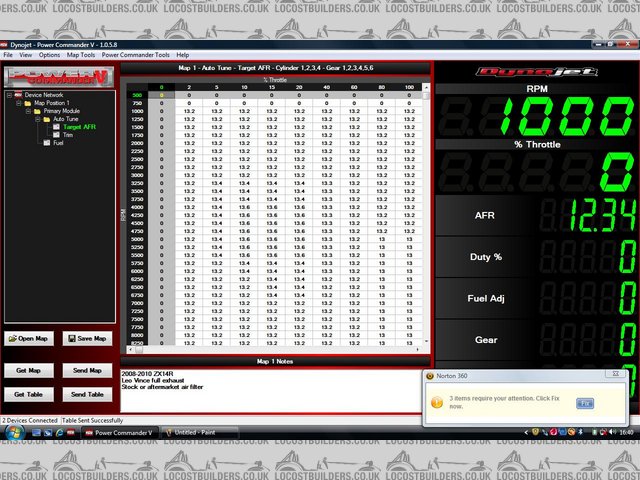Click '2 Devices Connected' status text
The height and width of the screenshot is (480, 640).
30,420
